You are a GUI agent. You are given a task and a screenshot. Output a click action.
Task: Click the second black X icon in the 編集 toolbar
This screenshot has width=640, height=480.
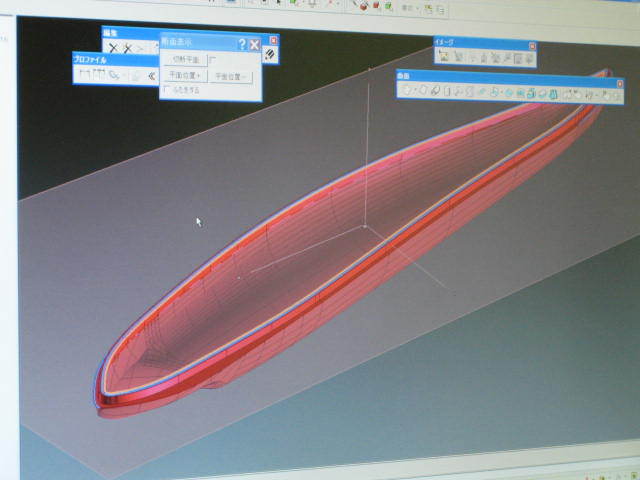[128, 49]
